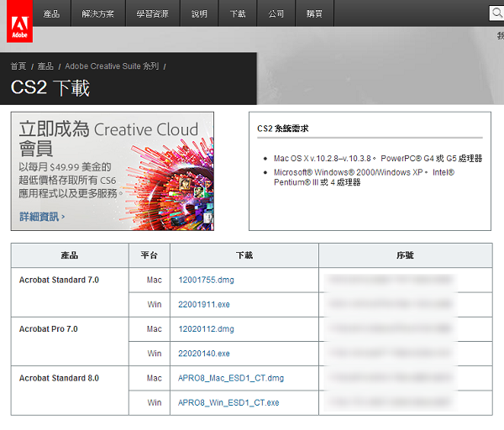The width and height of the screenshot is (504, 430).
Task: Download 12001755.dmg for Acrobat Standard 7.0
Action: 206,280
